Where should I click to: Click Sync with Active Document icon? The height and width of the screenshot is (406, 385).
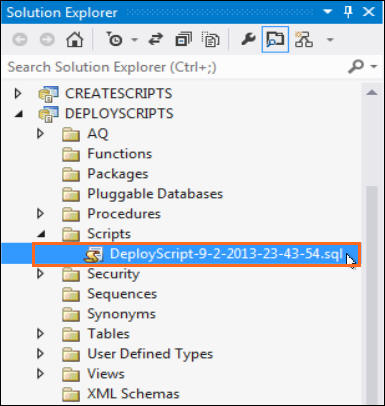pos(155,40)
